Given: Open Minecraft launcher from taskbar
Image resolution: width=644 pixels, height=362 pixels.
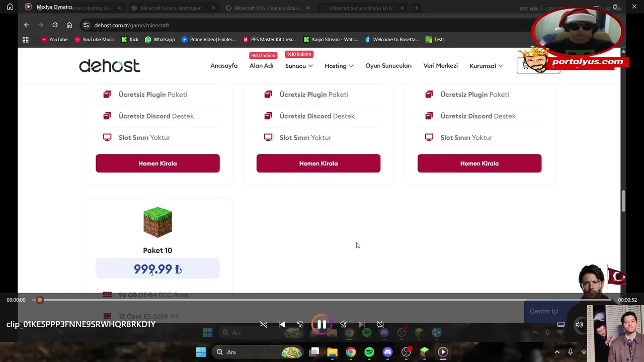Looking at the screenshot, I should tap(425, 352).
